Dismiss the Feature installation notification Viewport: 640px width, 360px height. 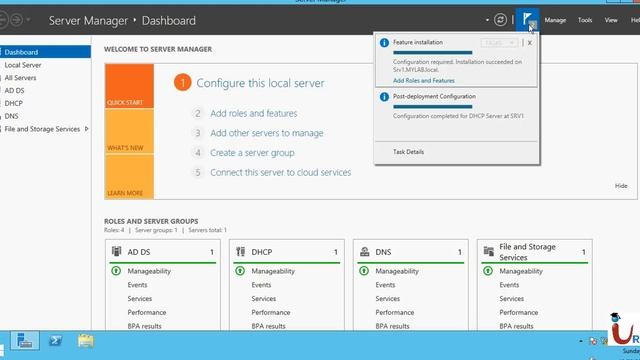click(x=530, y=42)
